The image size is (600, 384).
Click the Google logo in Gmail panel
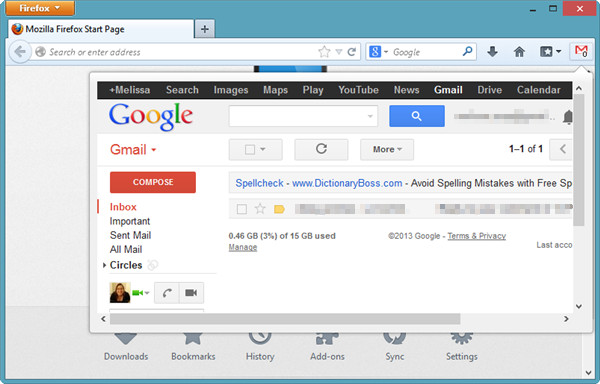(151, 117)
